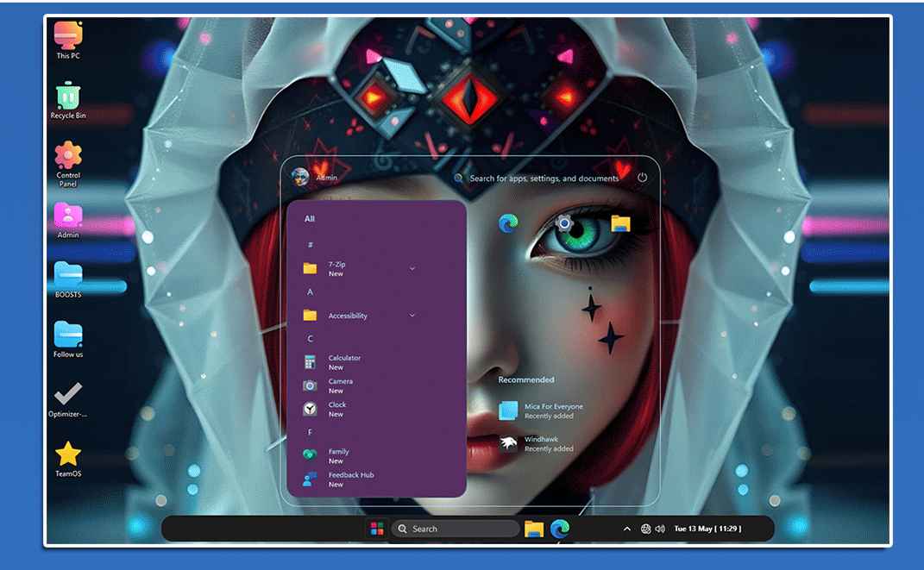This screenshot has width=924, height=570.
Task: Open pinned File Explorer in Start menu
Action: [x=620, y=224]
